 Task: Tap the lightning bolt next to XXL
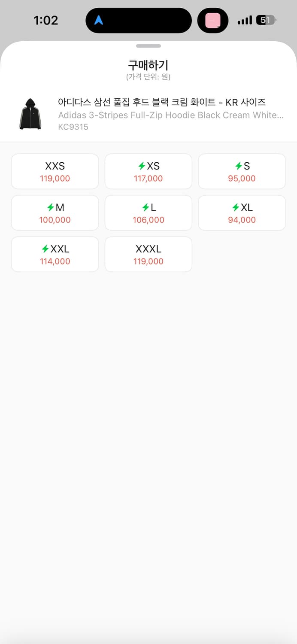click(45, 249)
